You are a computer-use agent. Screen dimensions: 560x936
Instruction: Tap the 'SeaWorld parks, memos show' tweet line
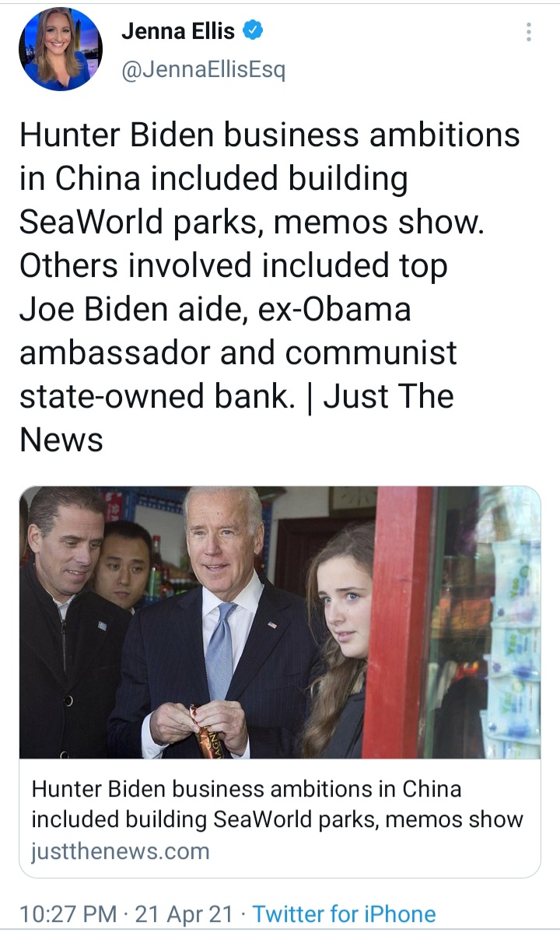pos(251,223)
